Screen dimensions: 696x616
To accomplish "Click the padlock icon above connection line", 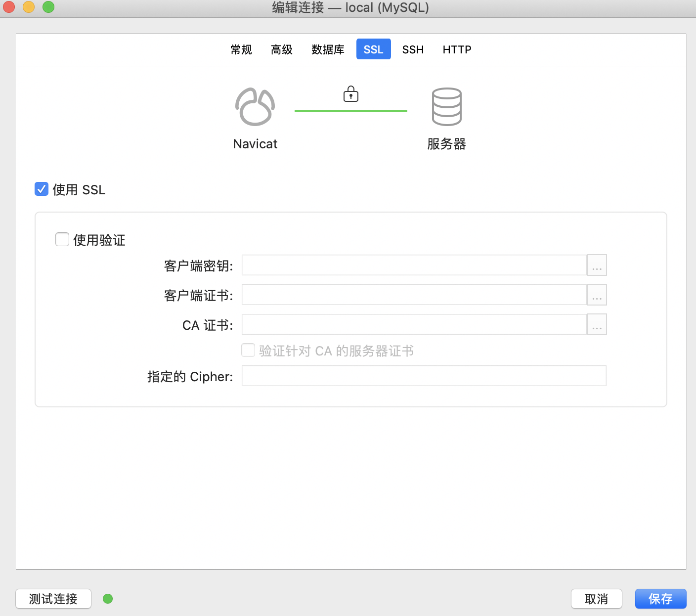I will click(x=351, y=93).
